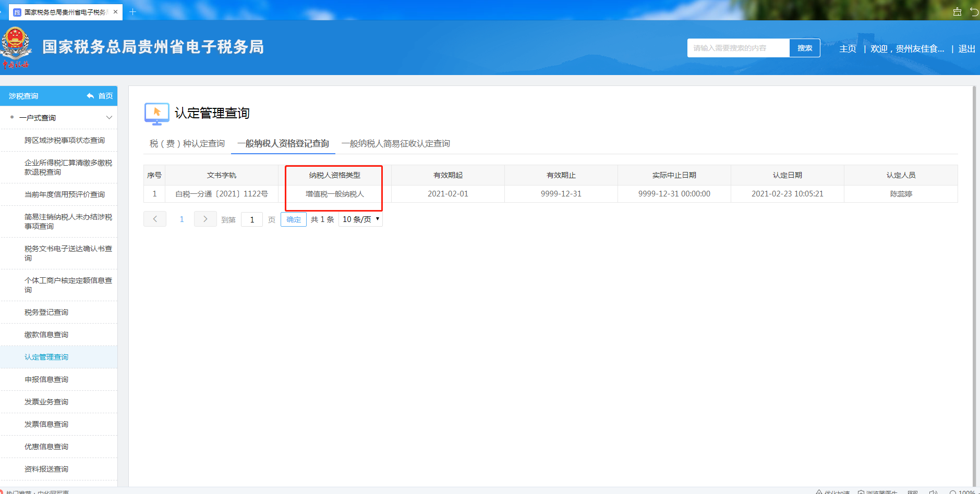Open a new browser tab with plus icon

pos(132,12)
